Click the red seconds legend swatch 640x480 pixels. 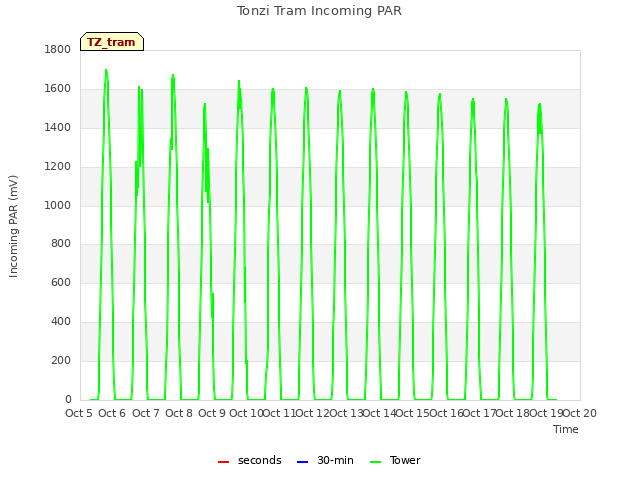coord(223,462)
